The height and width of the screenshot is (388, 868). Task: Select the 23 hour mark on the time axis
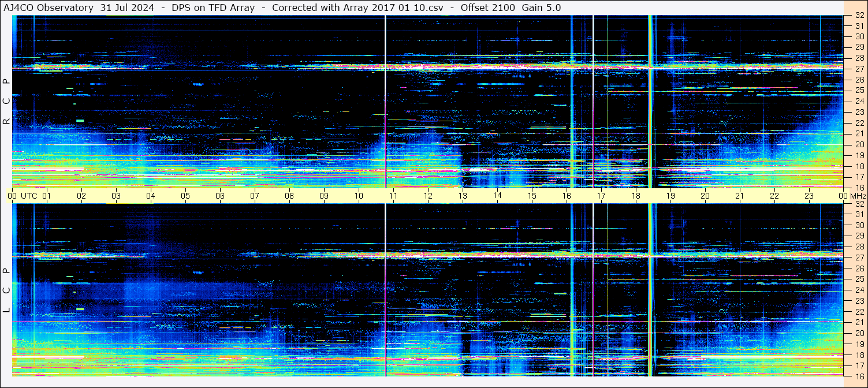[809, 196]
